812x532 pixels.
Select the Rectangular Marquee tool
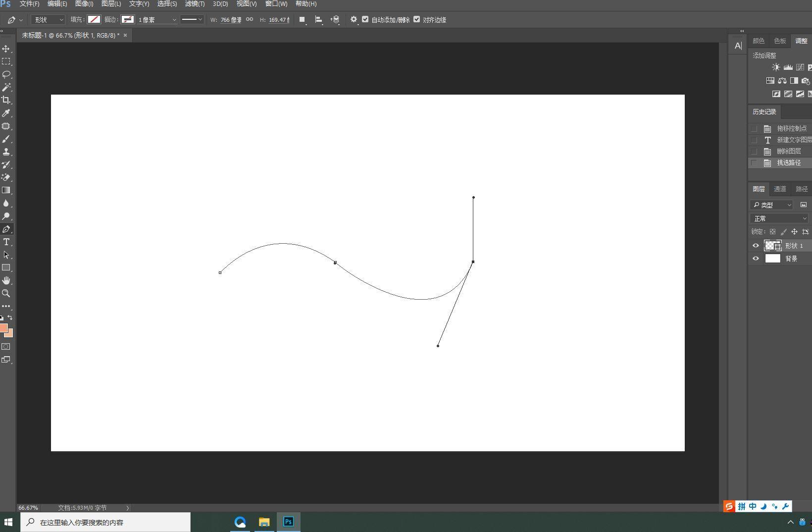[x=6, y=61]
